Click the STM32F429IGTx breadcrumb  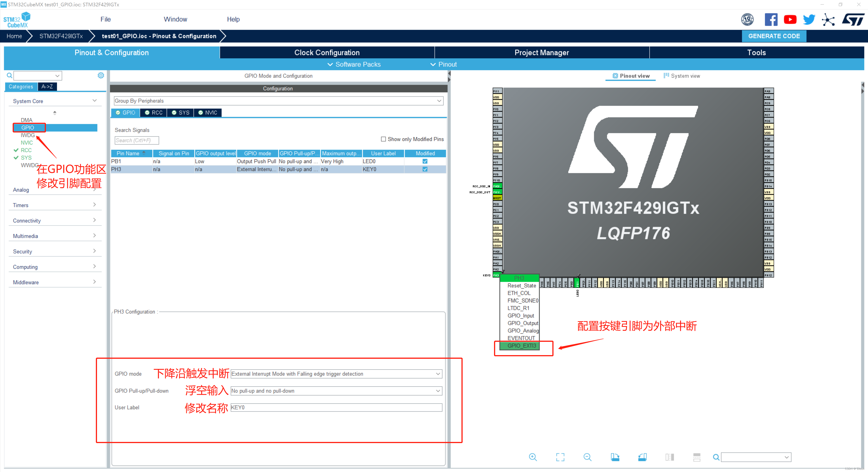coord(61,36)
